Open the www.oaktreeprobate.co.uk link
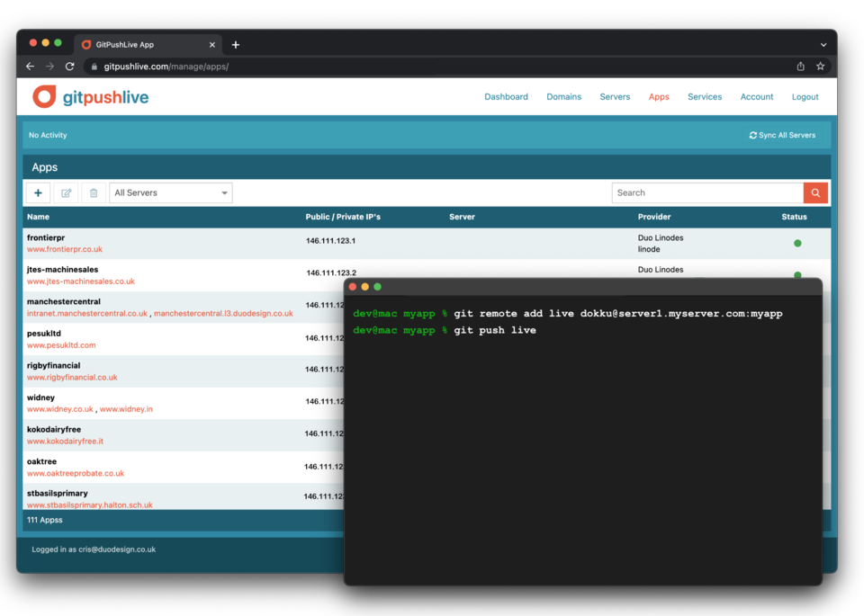The width and height of the screenshot is (864, 616). coord(76,473)
